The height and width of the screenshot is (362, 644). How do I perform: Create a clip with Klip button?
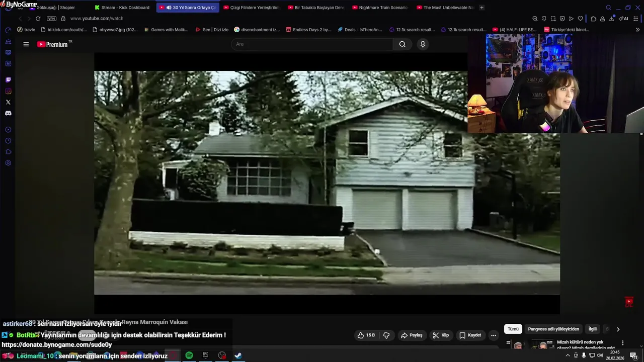(441, 335)
